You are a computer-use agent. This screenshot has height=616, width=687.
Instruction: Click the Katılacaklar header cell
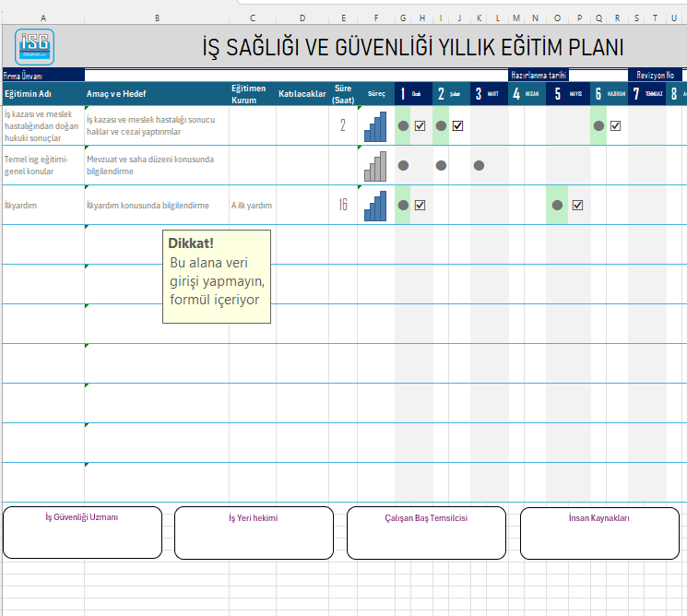tap(302, 94)
